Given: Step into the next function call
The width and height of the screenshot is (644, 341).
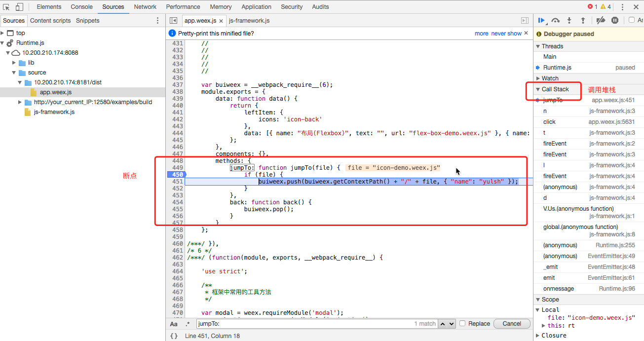Looking at the screenshot, I should [x=569, y=20].
